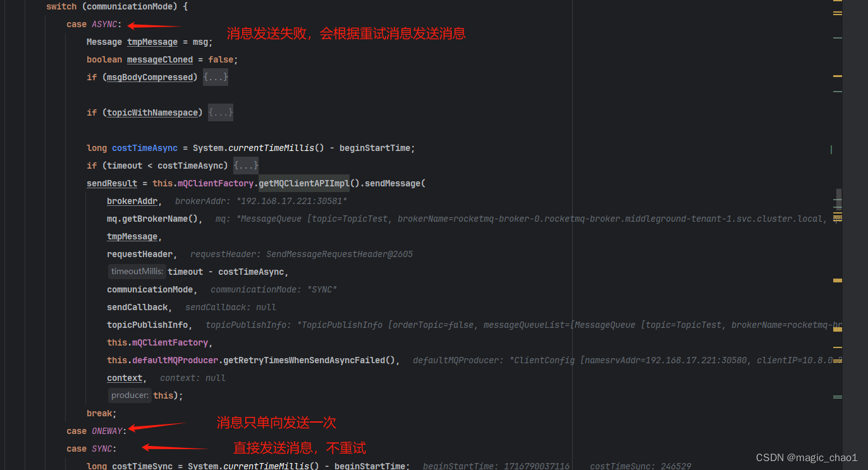The image size is (868, 470).
Task: Click the SYNC case label
Action: [x=102, y=449]
